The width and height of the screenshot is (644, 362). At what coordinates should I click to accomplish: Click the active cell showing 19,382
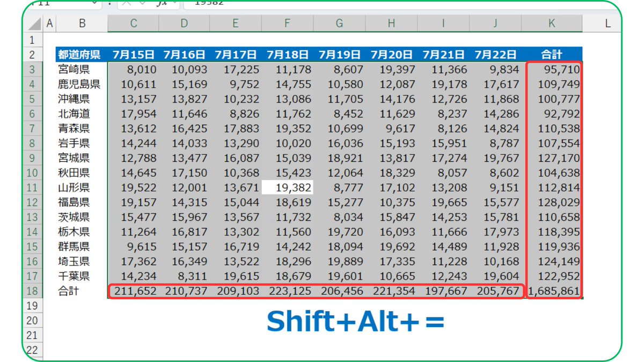coord(287,188)
